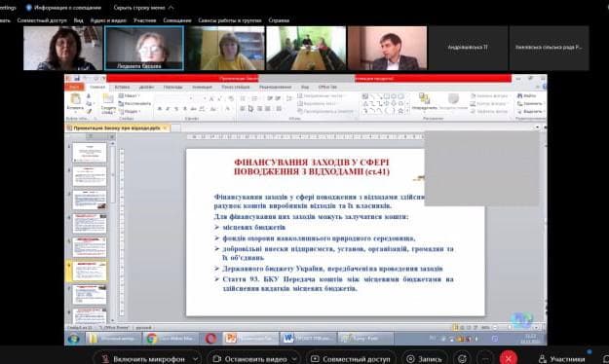The height and width of the screenshot is (364, 609).
Task: Collapse menu bar via Скрыть строку меню
Action: (143, 8)
